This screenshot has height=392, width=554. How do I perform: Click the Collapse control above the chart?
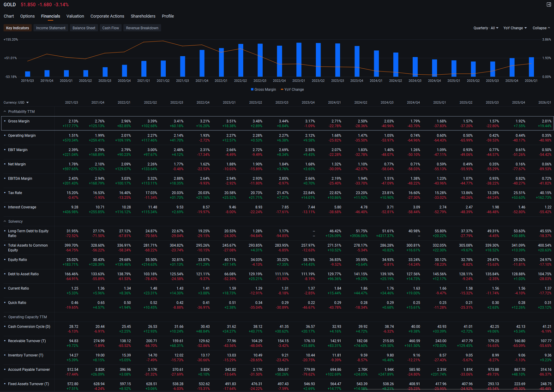541,28
